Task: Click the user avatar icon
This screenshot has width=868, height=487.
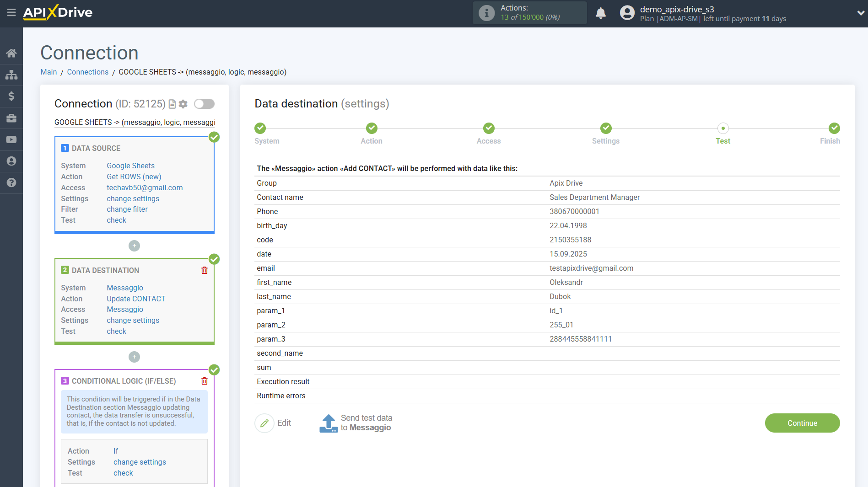Action: 627,13
